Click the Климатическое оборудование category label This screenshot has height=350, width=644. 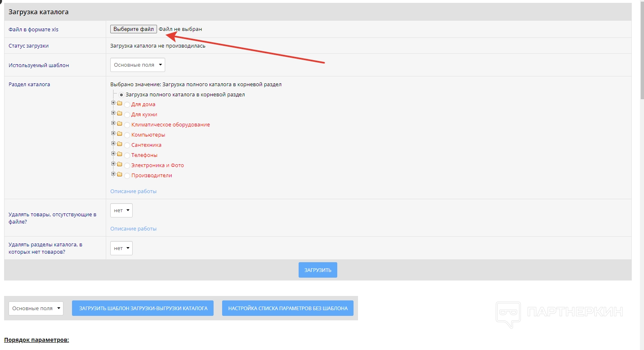coord(170,125)
